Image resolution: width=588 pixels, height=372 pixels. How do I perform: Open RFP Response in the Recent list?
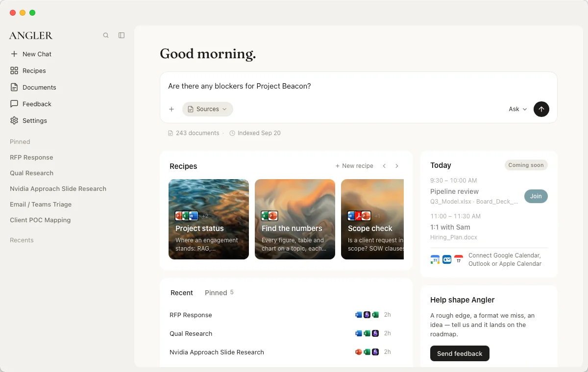[x=280, y=315]
